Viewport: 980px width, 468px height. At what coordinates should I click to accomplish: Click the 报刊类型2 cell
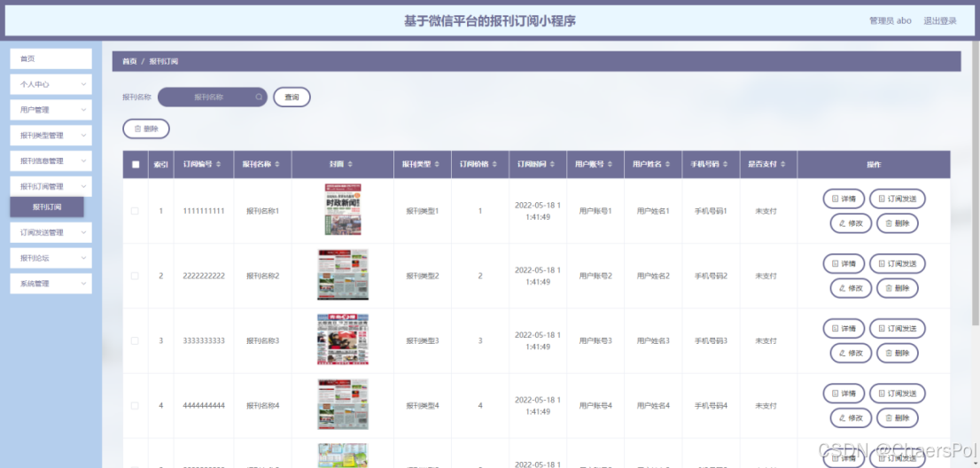(423, 277)
